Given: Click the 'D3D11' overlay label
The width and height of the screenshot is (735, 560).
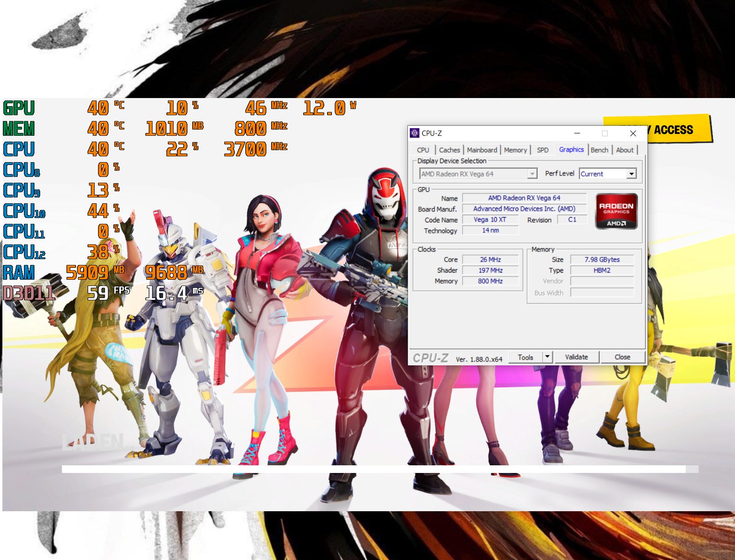Looking at the screenshot, I should (29, 293).
